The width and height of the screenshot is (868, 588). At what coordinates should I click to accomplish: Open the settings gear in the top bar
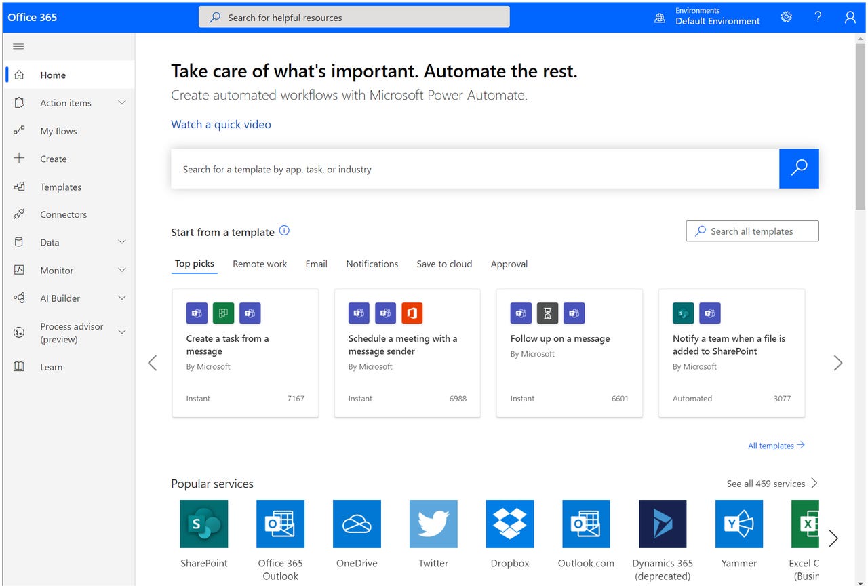[786, 16]
